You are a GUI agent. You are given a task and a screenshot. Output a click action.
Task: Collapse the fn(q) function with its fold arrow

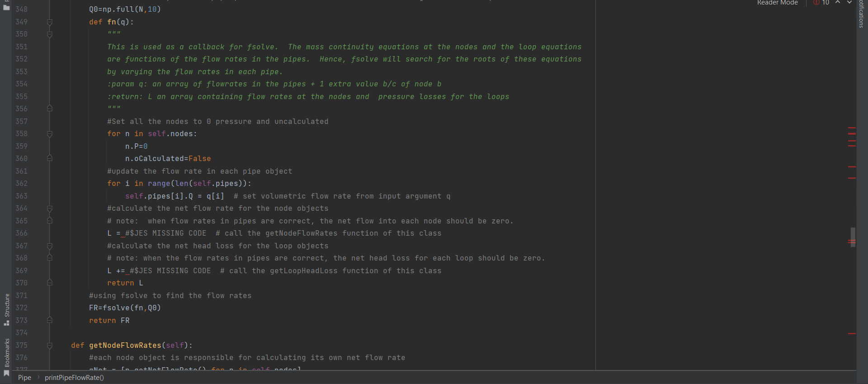[50, 23]
